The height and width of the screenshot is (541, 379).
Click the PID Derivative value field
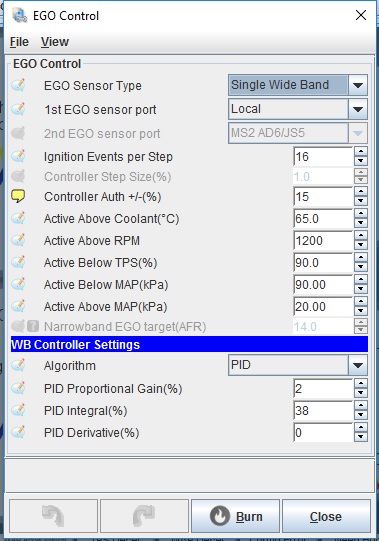tap(323, 433)
